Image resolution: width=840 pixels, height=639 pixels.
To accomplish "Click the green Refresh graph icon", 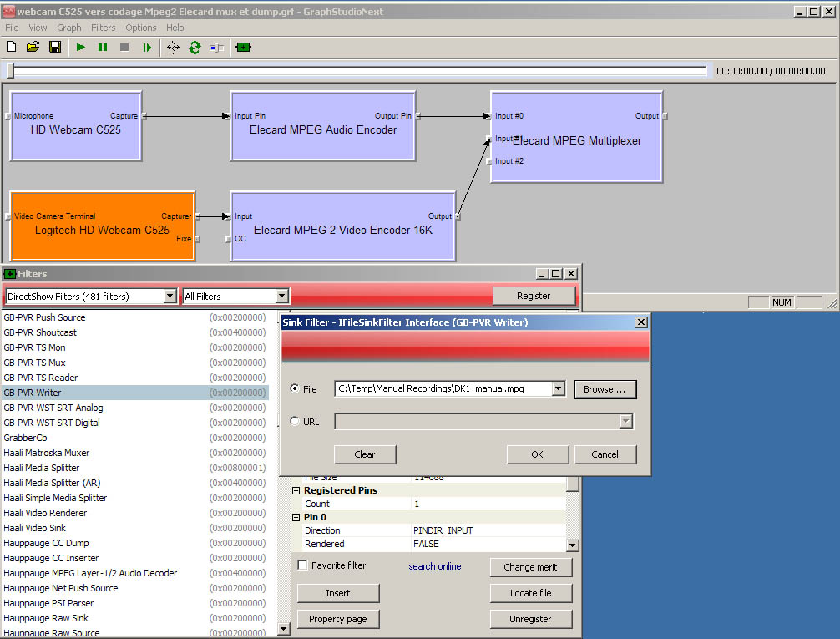I will coord(195,48).
